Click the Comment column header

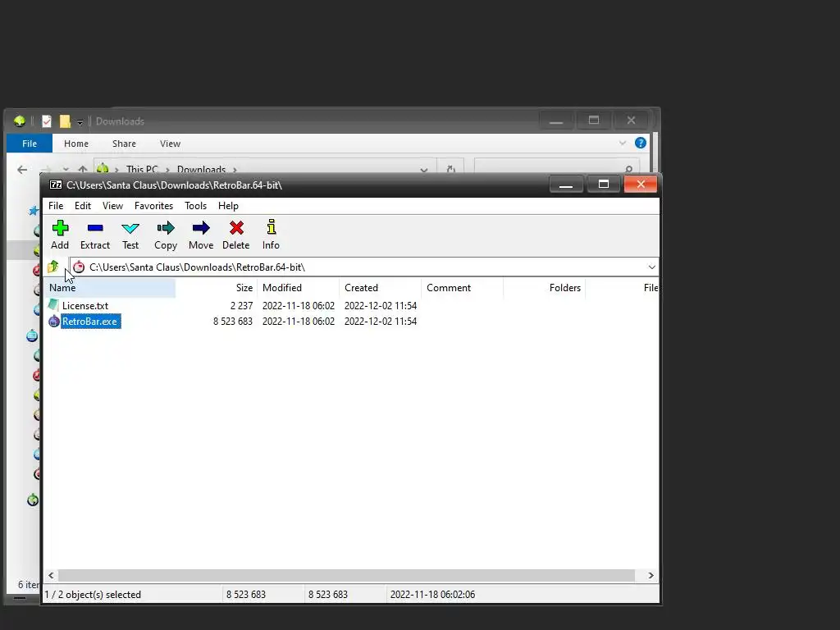pos(463,288)
